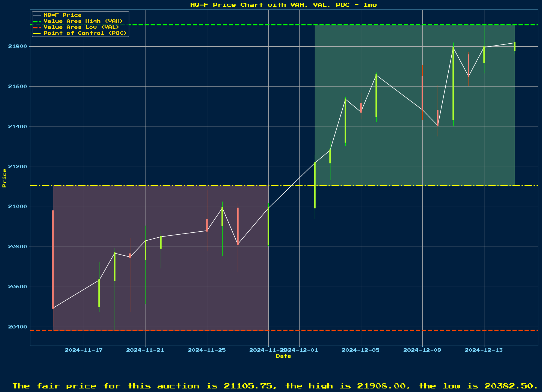Click the last green candlestick at right
The image size is (542, 392).
[515, 47]
